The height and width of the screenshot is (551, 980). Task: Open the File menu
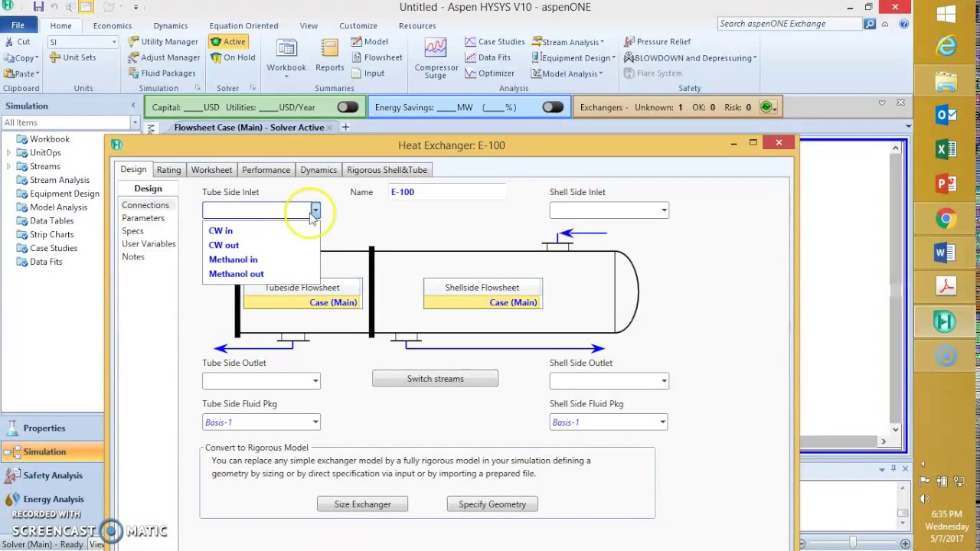coord(18,25)
